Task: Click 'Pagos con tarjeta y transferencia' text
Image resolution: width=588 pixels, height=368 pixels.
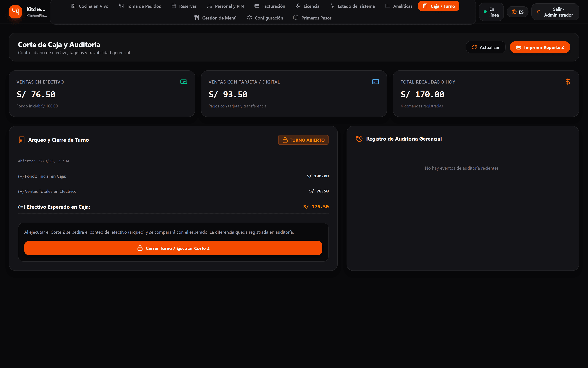Action: 237,106
